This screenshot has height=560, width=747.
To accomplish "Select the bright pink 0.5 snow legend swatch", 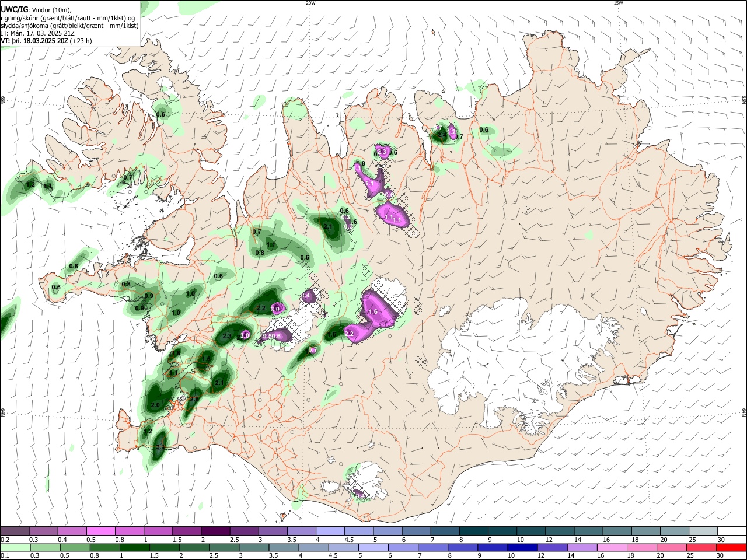I will click(x=101, y=531).
